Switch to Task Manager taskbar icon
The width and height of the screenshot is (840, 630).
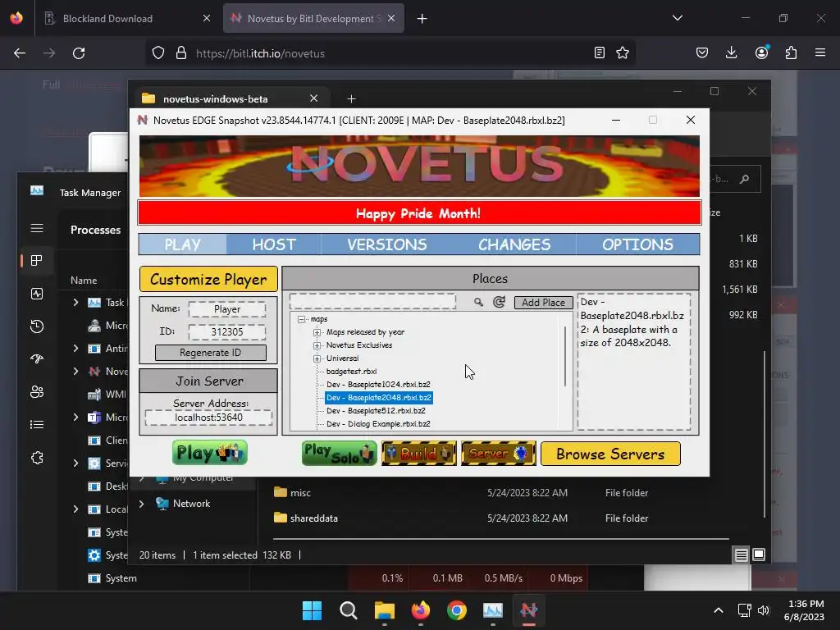492,610
